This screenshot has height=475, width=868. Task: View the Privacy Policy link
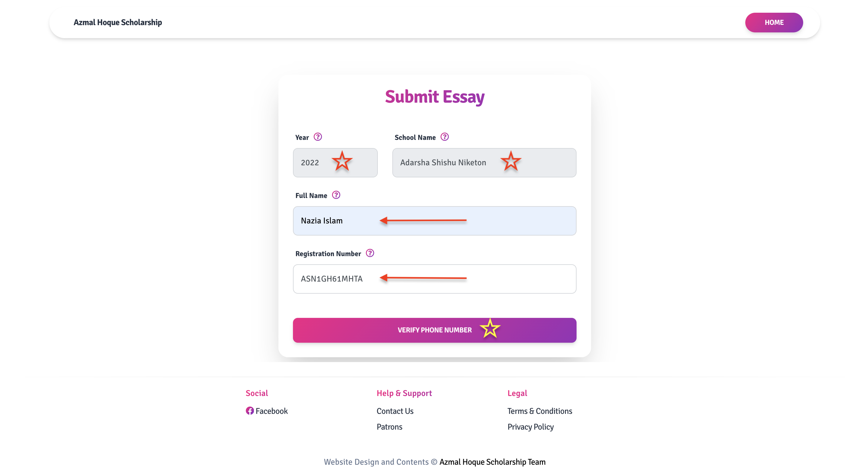[530, 427]
